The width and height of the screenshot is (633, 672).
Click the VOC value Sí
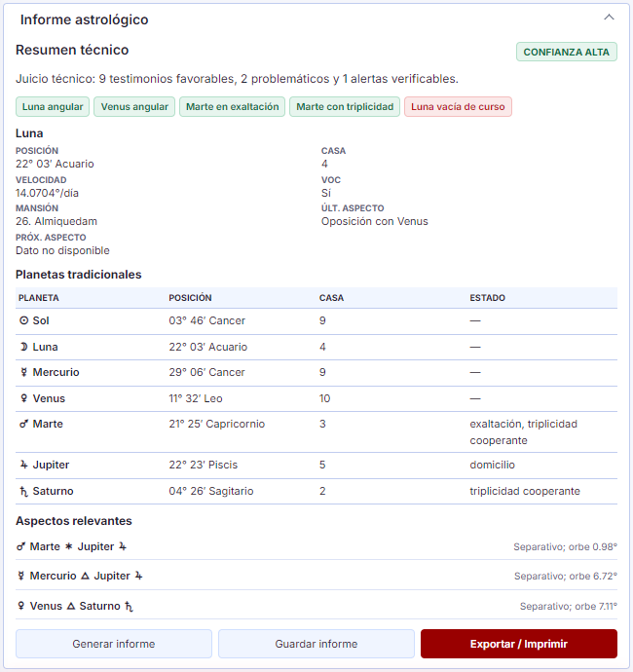pos(326,193)
